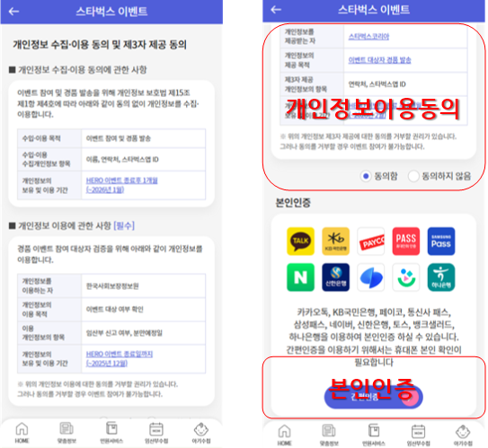Open the 스타벅스코리아 link
The width and height of the screenshot is (488, 448).
click(368, 37)
